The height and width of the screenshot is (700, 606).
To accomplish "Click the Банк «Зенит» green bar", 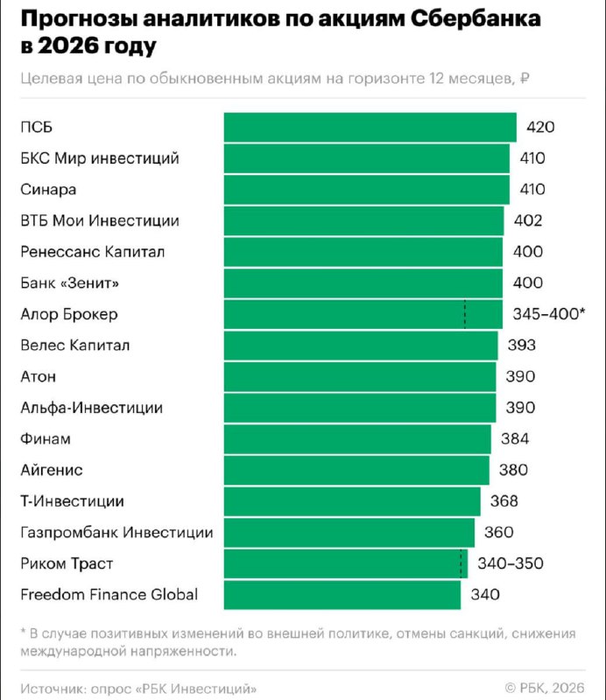I will click(363, 283).
